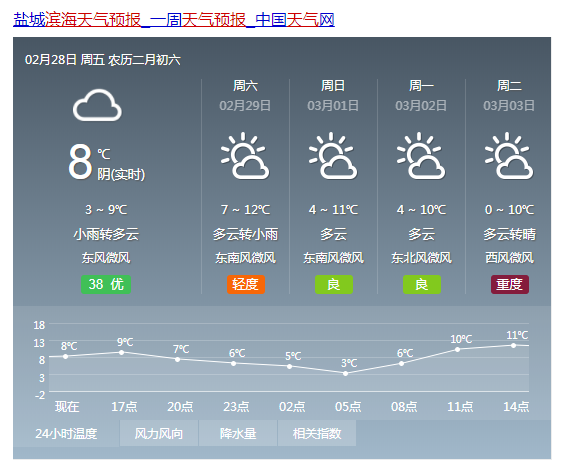Click the orange 轻度 pollution badge
563x464 pixels.
coord(246,284)
